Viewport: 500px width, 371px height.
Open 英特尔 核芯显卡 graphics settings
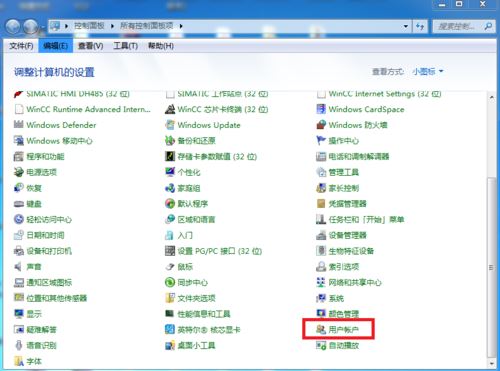[203, 330]
